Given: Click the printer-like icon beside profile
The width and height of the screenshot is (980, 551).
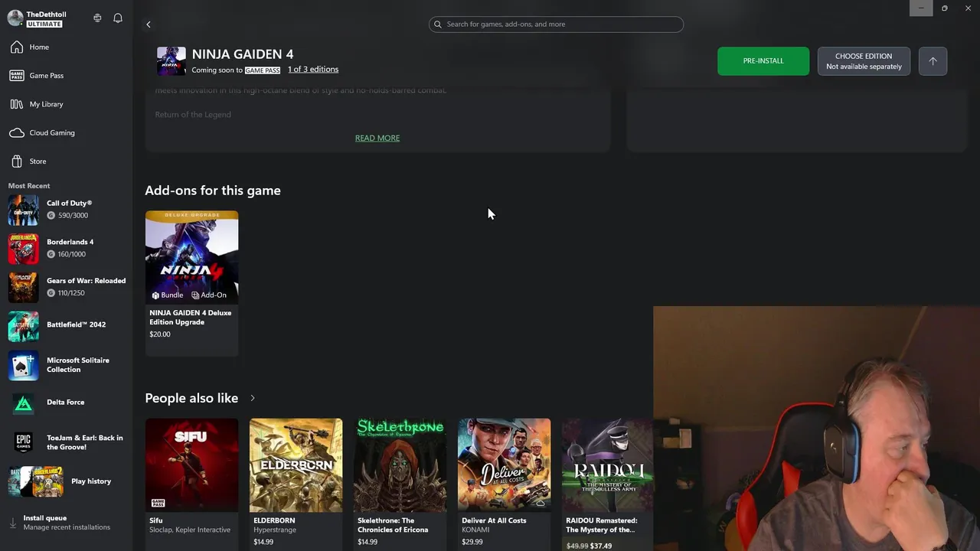Looking at the screenshot, I should pos(97,18).
